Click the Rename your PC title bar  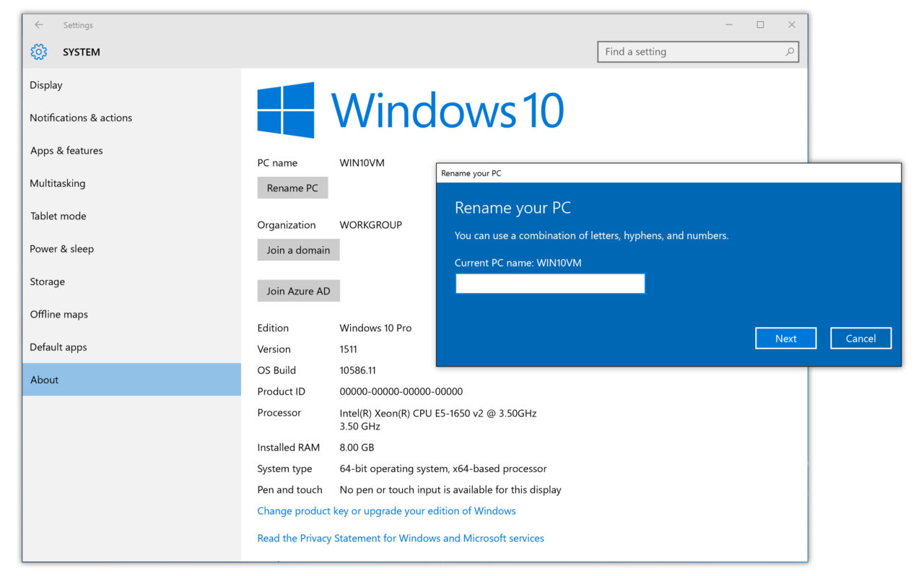pyautogui.click(x=669, y=173)
